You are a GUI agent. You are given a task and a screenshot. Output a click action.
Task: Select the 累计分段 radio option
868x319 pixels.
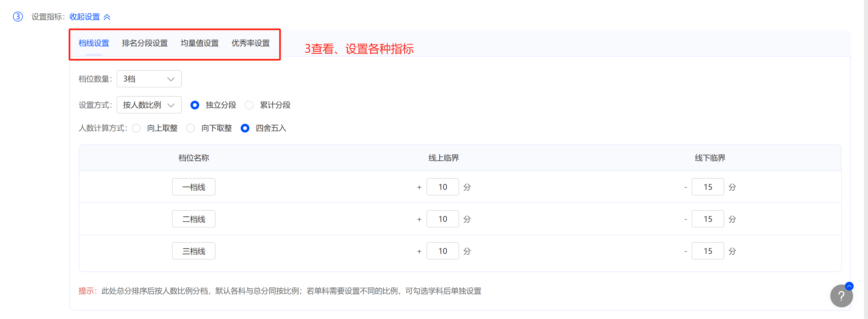(249, 105)
